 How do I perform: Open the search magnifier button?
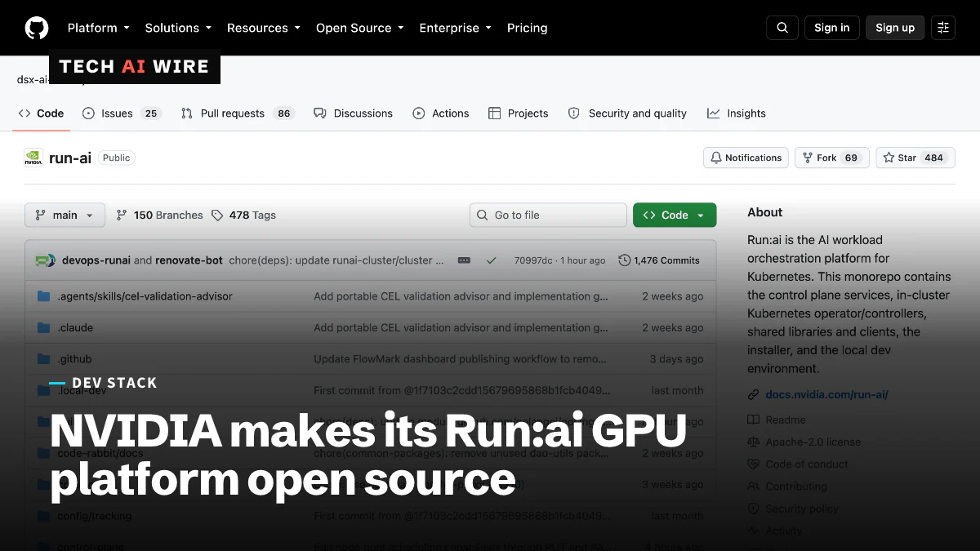point(782,28)
